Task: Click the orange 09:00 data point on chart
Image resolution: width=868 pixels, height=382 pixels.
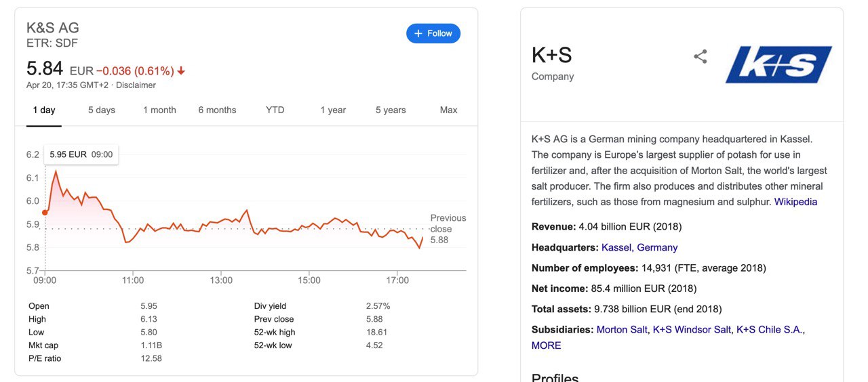Action: point(45,213)
